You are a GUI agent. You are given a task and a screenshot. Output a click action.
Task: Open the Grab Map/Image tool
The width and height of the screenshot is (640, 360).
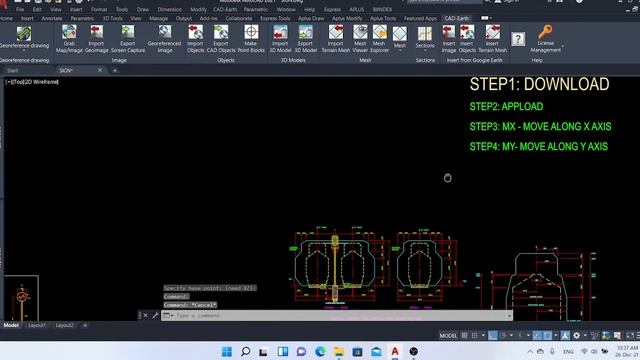[69, 39]
